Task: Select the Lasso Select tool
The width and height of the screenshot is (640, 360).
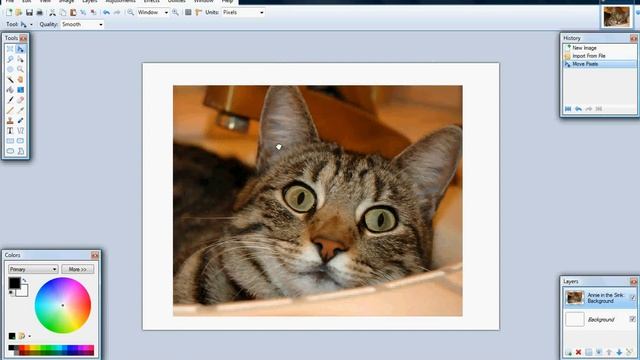Action: (10, 59)
